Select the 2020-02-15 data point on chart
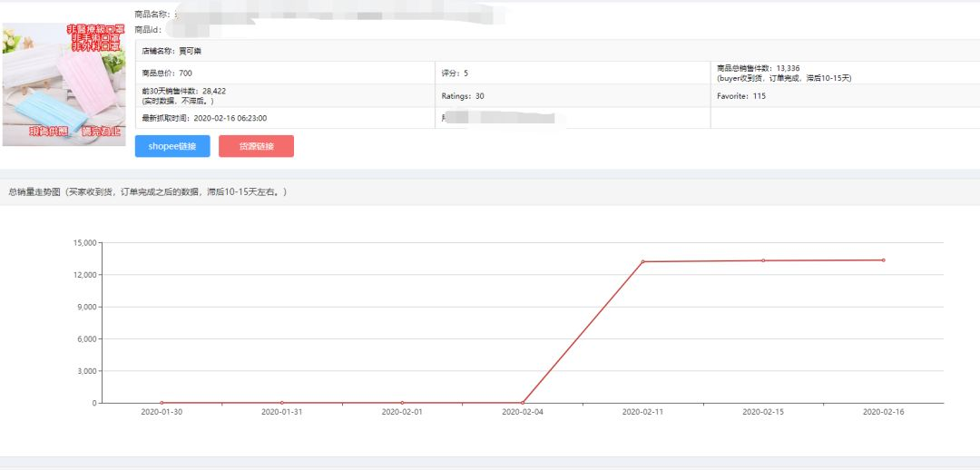The height and width of the screenshot is (470, 980). (x=763, y=260)
